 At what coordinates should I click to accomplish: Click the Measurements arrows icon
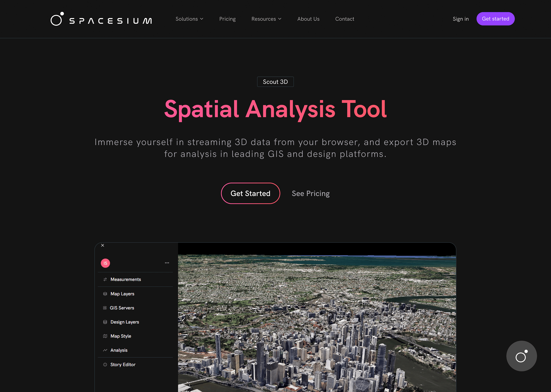click(105, 279)
